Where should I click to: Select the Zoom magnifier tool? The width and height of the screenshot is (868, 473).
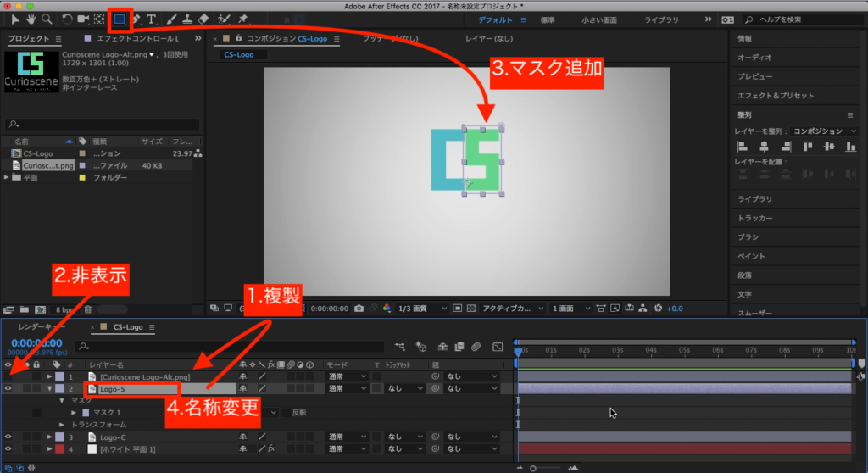[47, 19]
